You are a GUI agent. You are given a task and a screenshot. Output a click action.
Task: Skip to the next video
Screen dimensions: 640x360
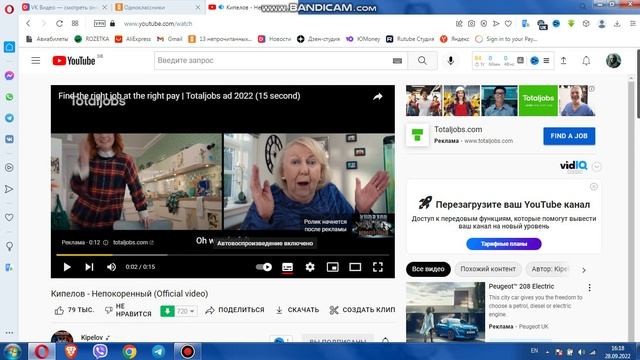tap(89, 267)
